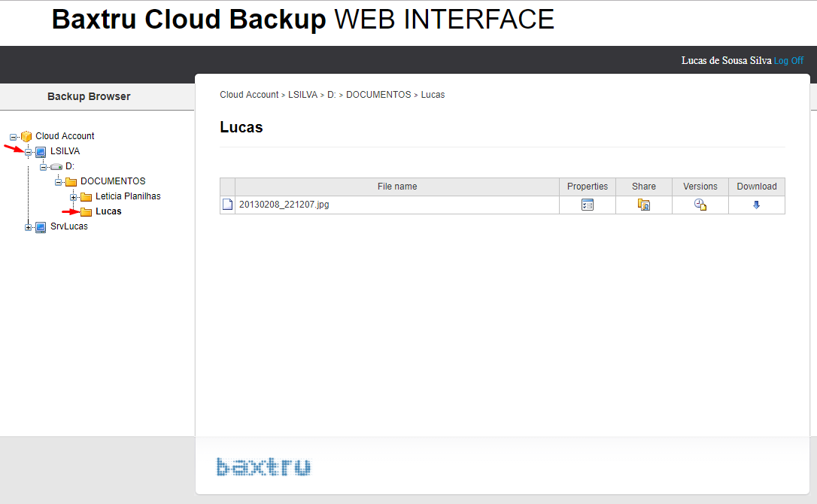Viewport: 817px width, 504px height.
Task: Collapse the LSILVA tree node
Action: coord(28,152)
